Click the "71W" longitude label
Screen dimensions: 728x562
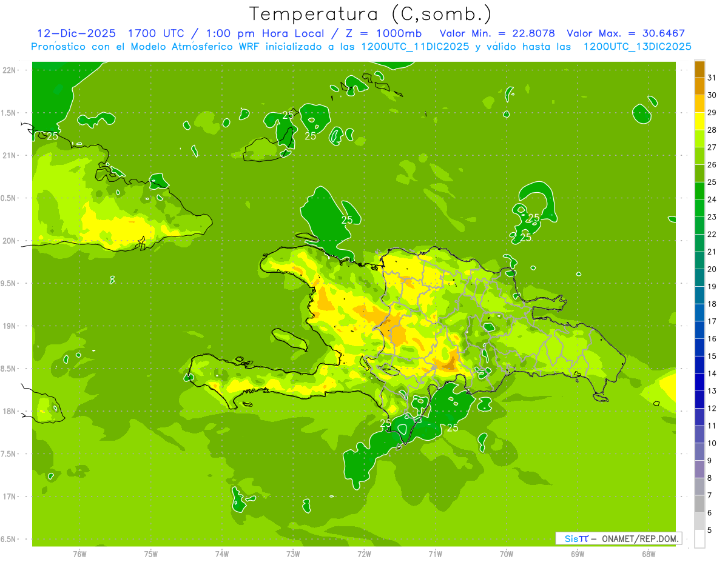(435, 554)
